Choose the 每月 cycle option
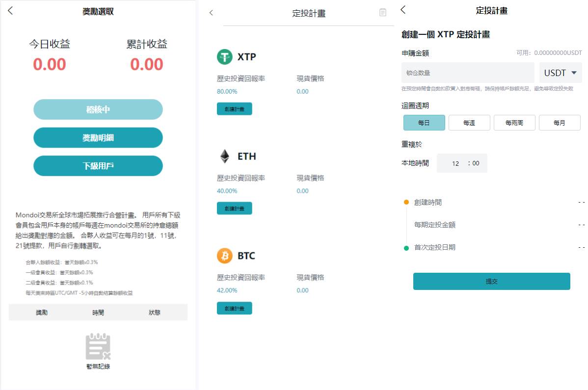The width and height of the screenshot is (588, 390). pos(560,123)
